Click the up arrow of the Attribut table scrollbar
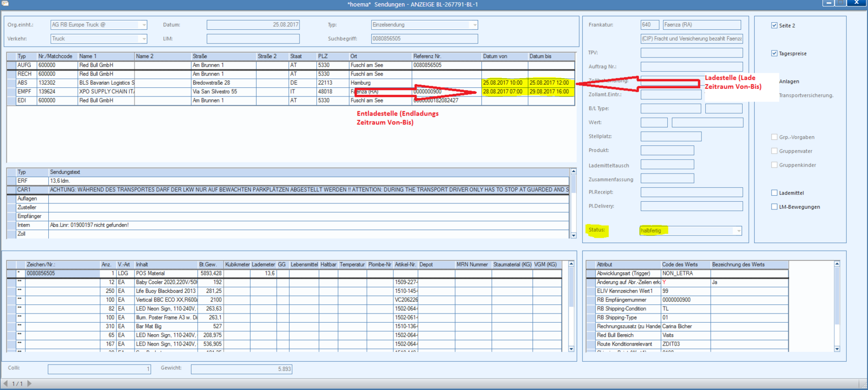The width and height of the screenshot is (868, 390). coord(837,264)
